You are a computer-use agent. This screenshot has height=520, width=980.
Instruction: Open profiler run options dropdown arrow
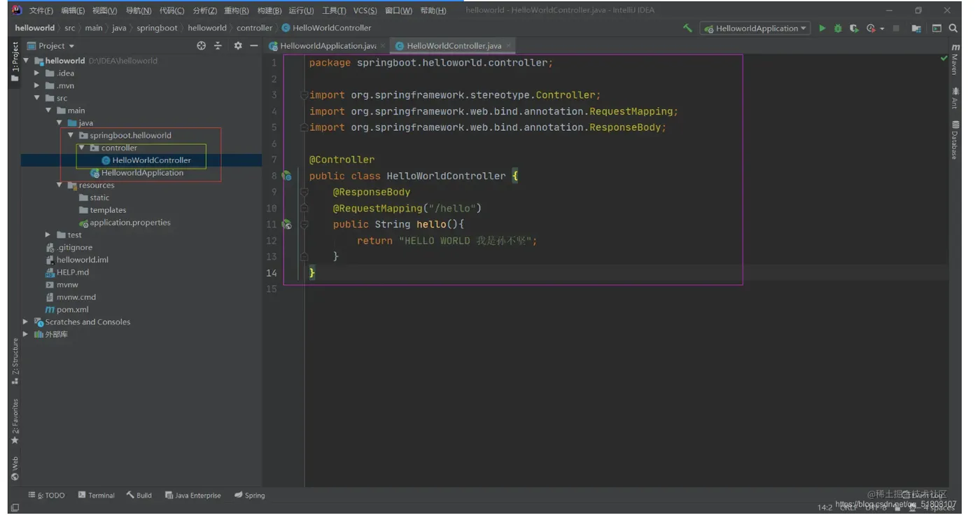click(882, 29)
